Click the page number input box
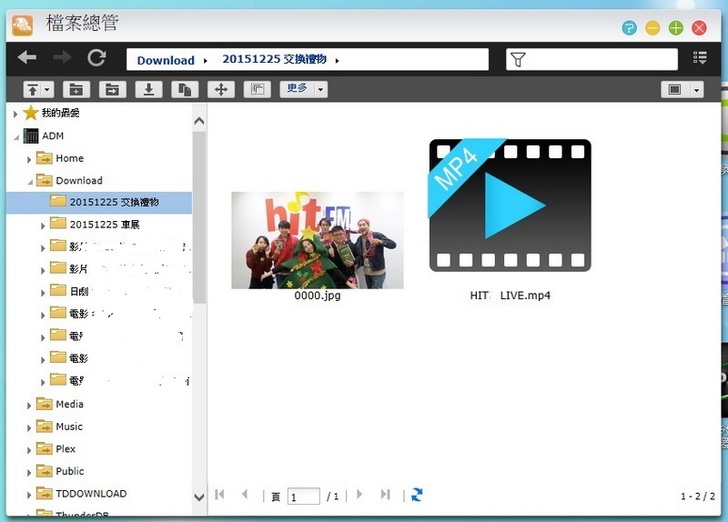 click(303, 496)
